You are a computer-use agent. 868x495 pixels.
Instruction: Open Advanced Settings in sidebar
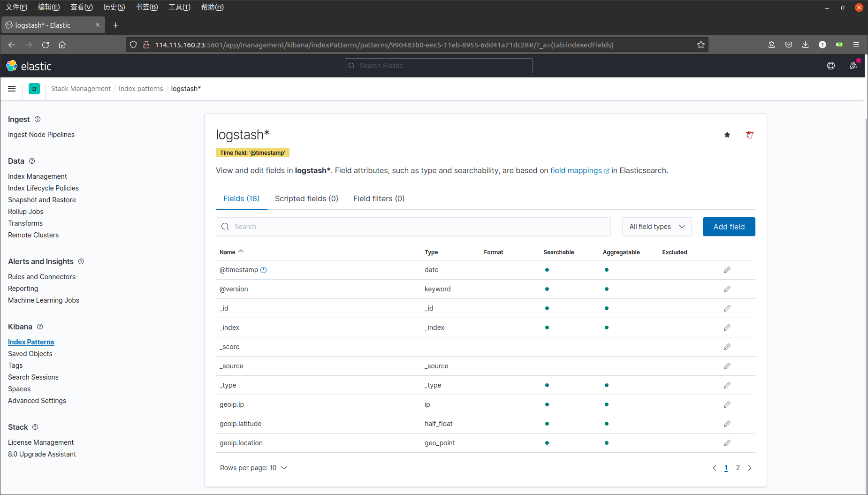coord(37,401)
